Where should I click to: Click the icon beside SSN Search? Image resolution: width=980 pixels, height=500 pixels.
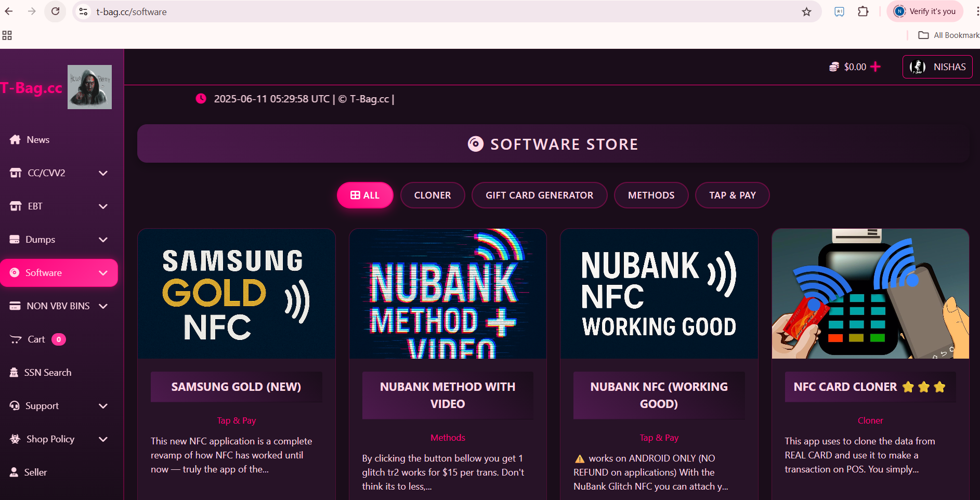coord(14,372)
